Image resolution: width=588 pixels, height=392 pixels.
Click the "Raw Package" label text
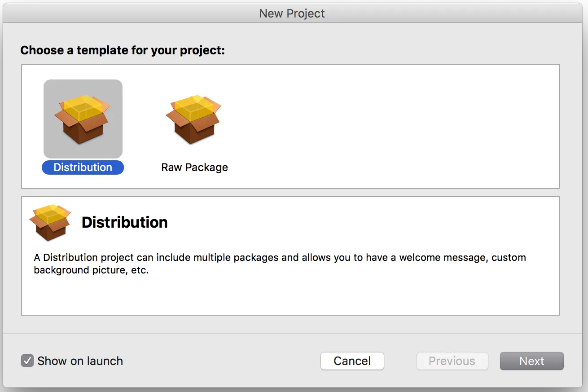click(x=194, y=167)
